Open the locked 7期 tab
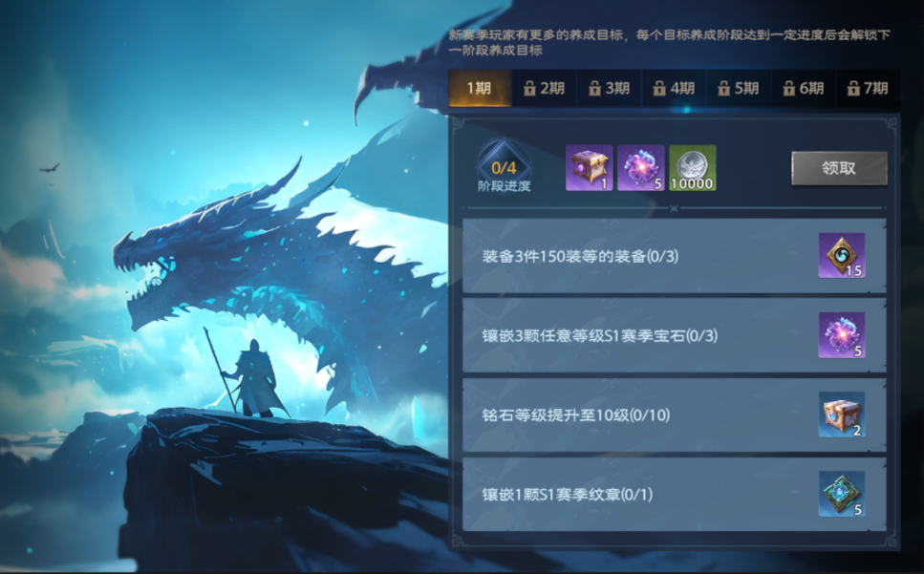Viewport: 924px width, 574px height. 868,88
